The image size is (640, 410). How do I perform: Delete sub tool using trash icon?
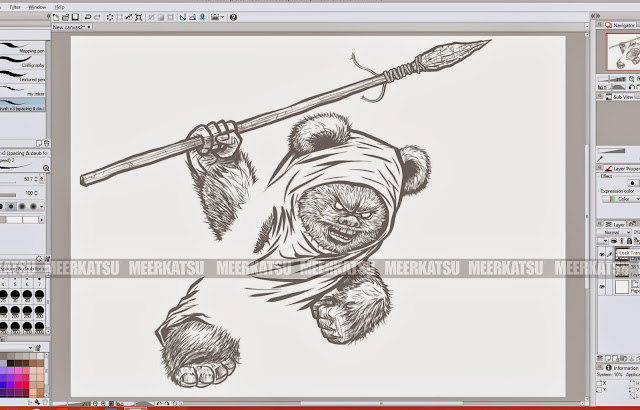47,143
